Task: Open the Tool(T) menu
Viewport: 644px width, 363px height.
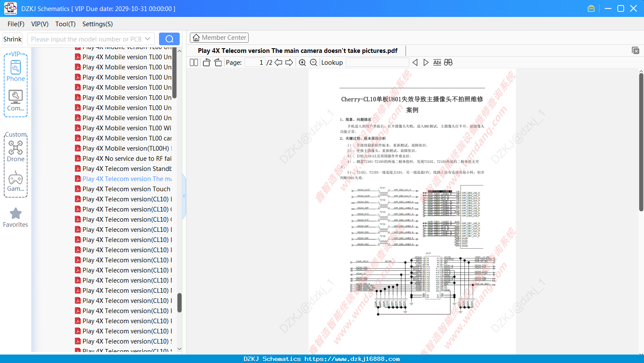Action: point(66,24)
